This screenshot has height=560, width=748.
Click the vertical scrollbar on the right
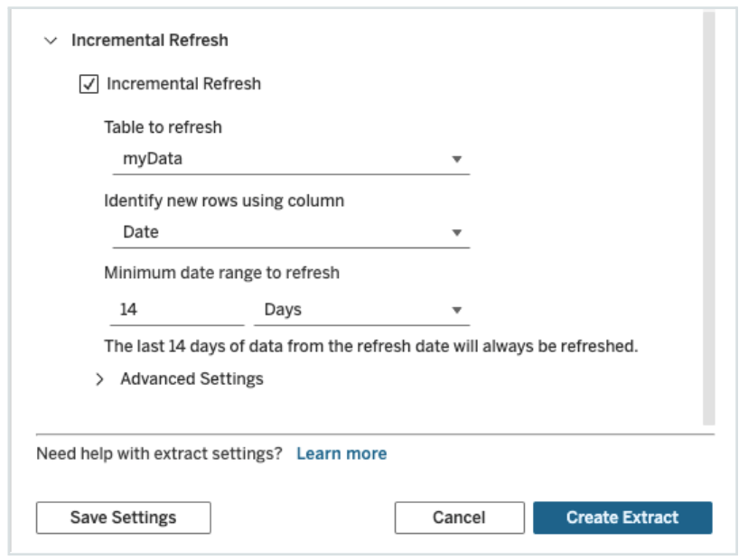[x=708, y=217]
